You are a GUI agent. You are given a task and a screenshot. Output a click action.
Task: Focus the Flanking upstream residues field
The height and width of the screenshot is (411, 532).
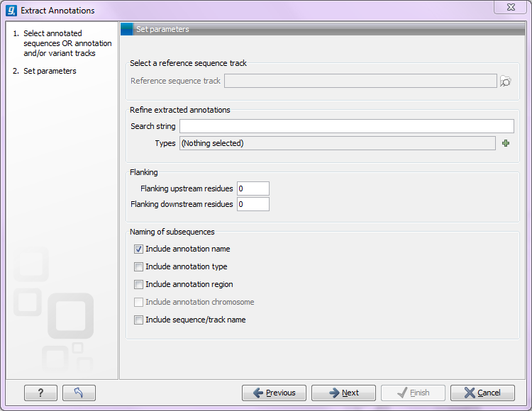click(x=253, y=188)
